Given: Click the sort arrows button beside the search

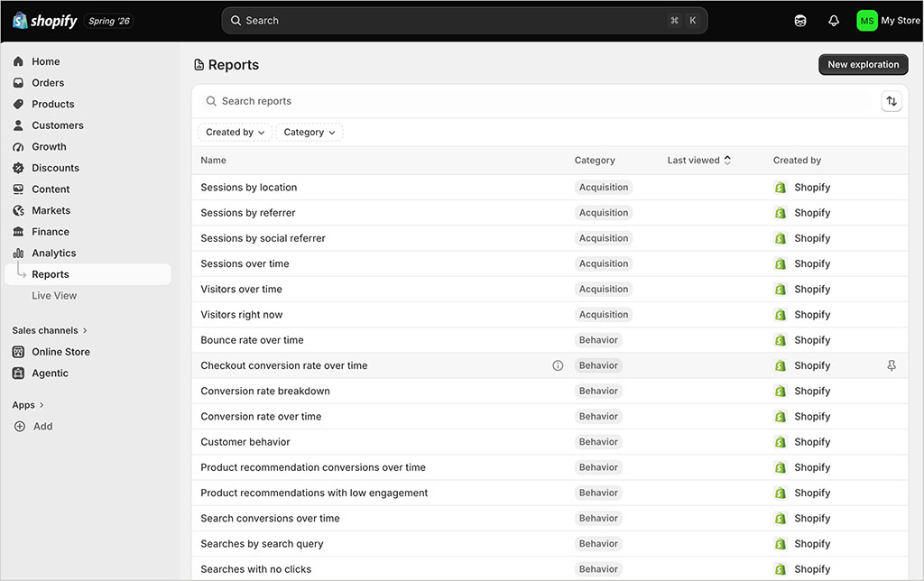Looking at the screenshot, I should pyautogui.click(x=891, y=101).
